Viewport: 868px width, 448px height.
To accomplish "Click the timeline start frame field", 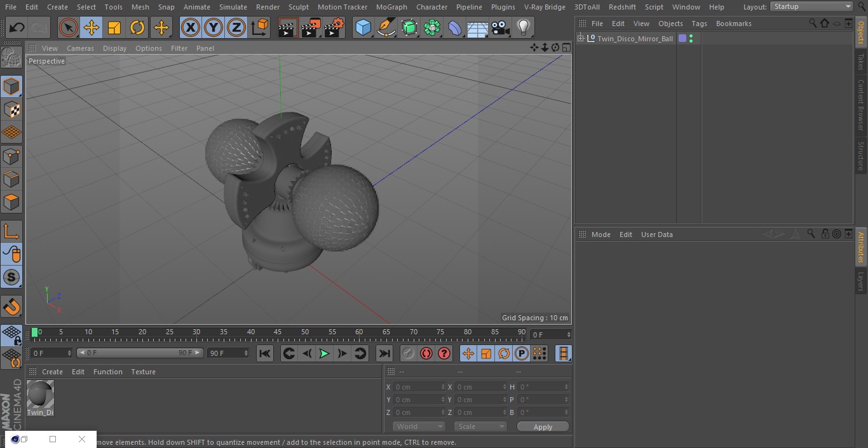I will [x=51, y=353].
